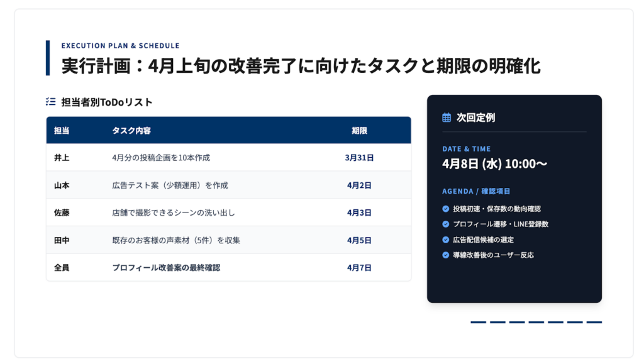Select the task 広告テスト案（少額運用）を作成
Viewport: 644px width, 364px height.
(170, 185)
